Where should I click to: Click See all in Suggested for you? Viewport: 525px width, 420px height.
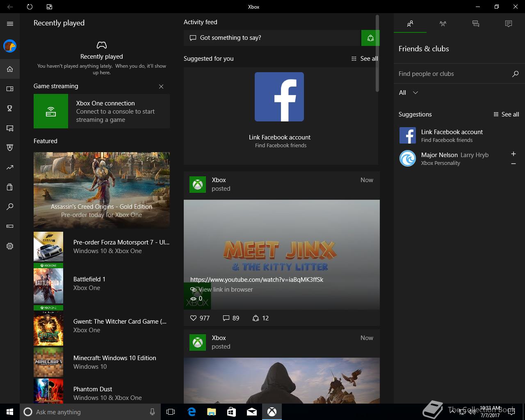[x=365, y=59]
